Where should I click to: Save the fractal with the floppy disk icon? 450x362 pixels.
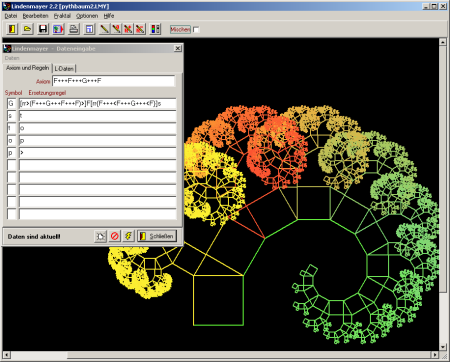tap(43, 29)
